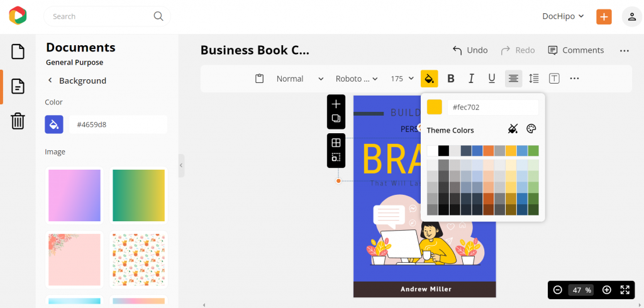Toggle italic formatting
The width and height of the screenshot is (644, 308).
471,79
